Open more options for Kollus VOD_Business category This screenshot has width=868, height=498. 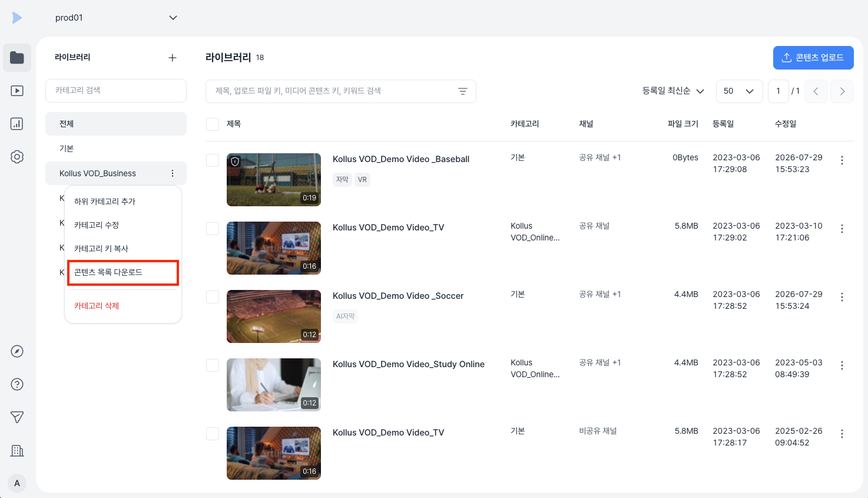point(173,173)
